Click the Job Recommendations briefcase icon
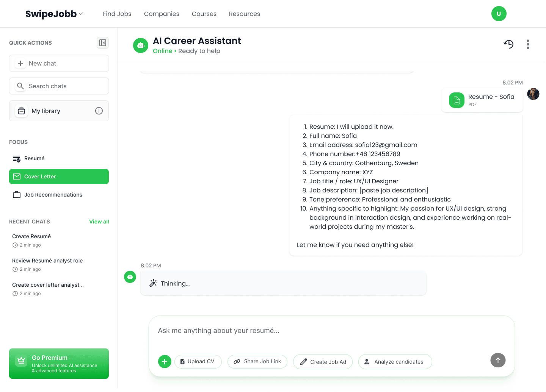The height and width of the screenshot is (392, 546). (x=17, y=195)
